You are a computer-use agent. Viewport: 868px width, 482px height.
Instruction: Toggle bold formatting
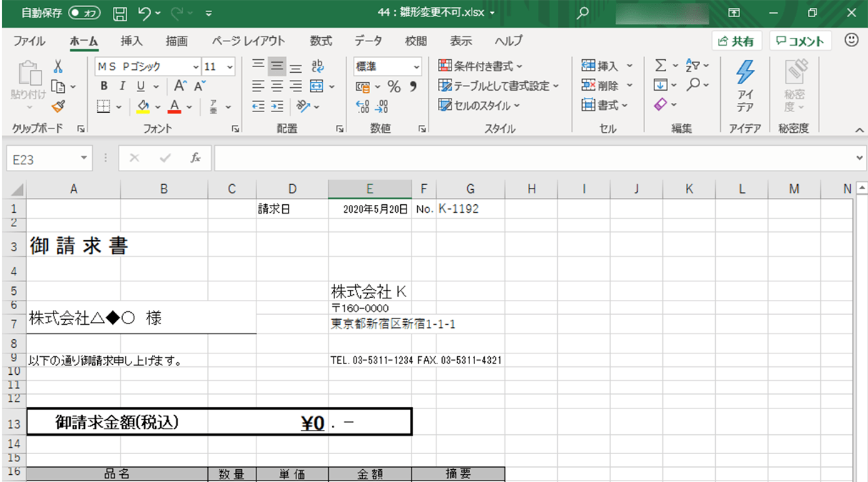(x=103, y=86)
